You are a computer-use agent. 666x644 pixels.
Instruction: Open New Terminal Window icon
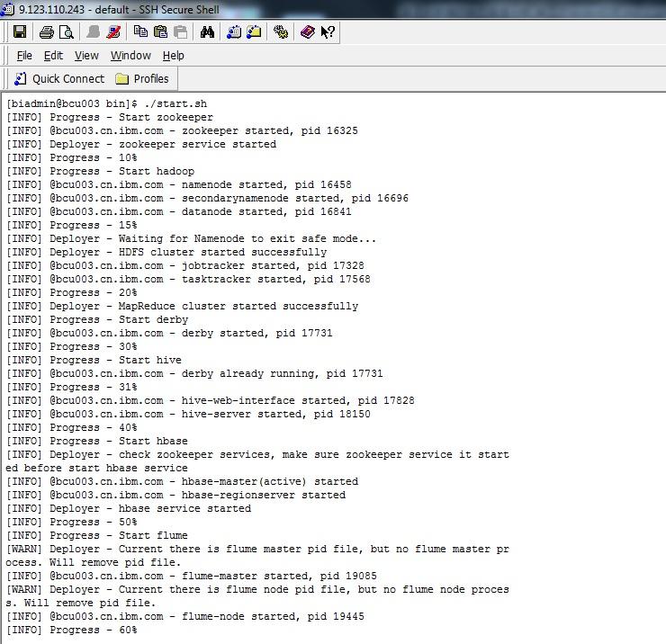[234, 31]
